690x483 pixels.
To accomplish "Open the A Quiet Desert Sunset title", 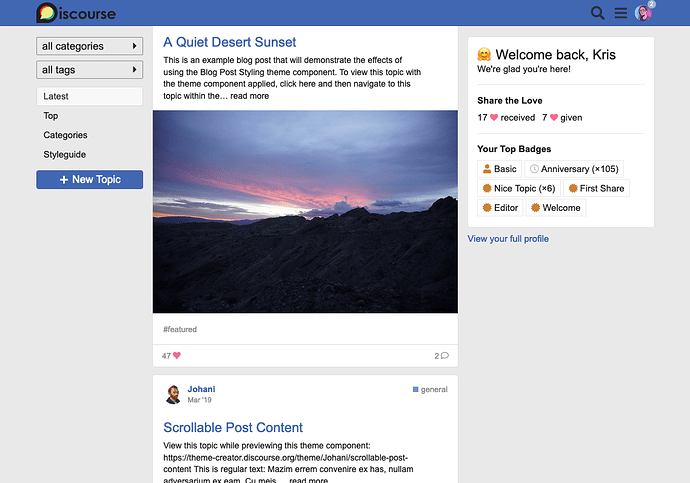I will (x=230, y=42).
